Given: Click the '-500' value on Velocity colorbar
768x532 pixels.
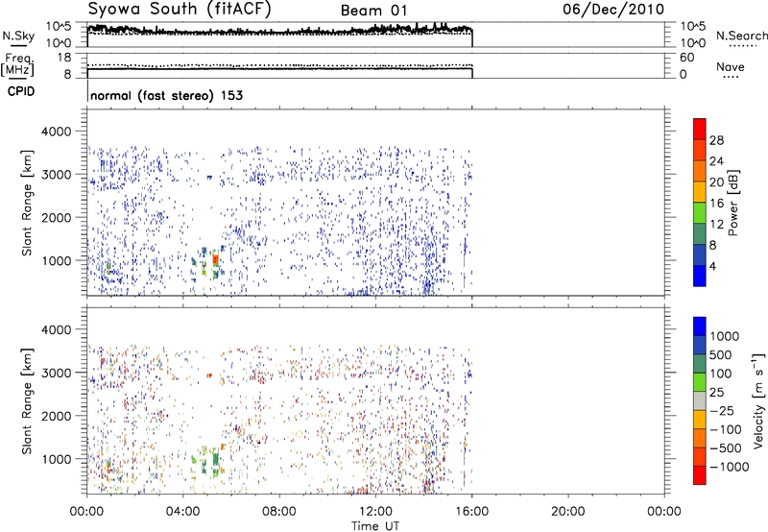Looking at the screenshot, I should (x=726, y=447).
